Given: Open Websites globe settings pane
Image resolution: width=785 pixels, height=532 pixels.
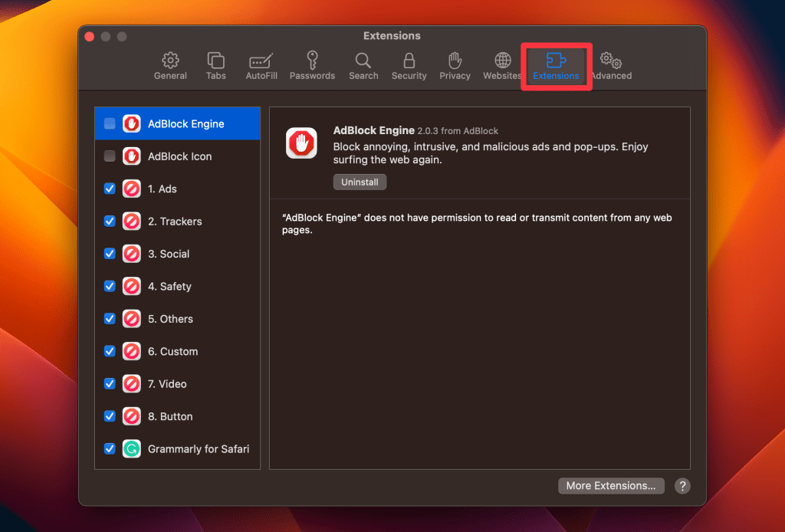Looking at the screenshot, I should tap(502, 66).
